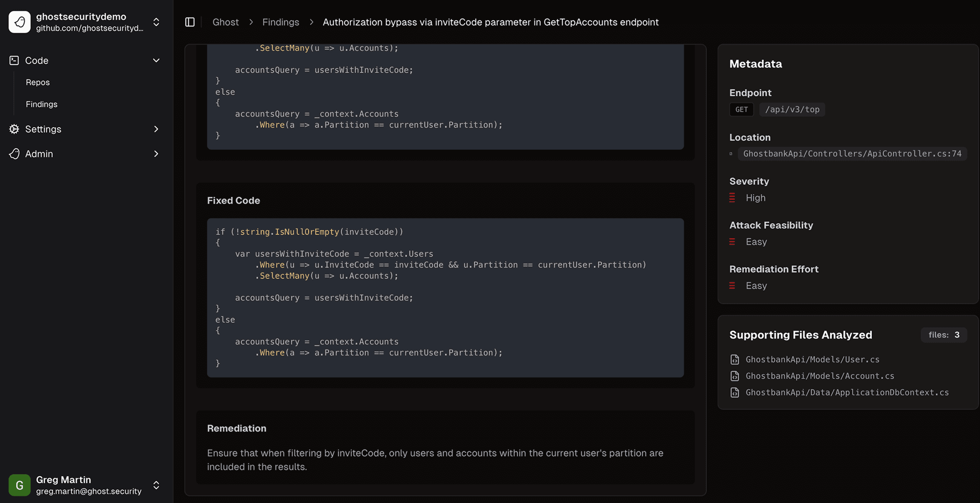This screenshot has width=980, height=503.
Task: Click the Admin ghost icon
Action: point(14,154)
